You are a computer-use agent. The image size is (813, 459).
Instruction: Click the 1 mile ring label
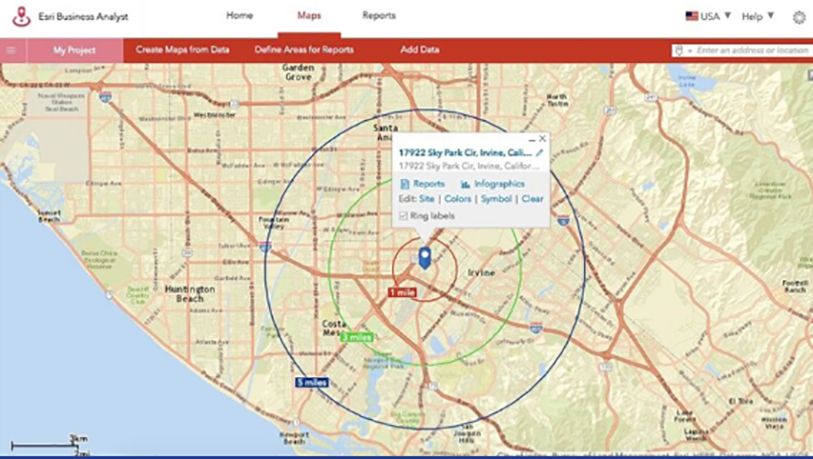click(402, 293)
